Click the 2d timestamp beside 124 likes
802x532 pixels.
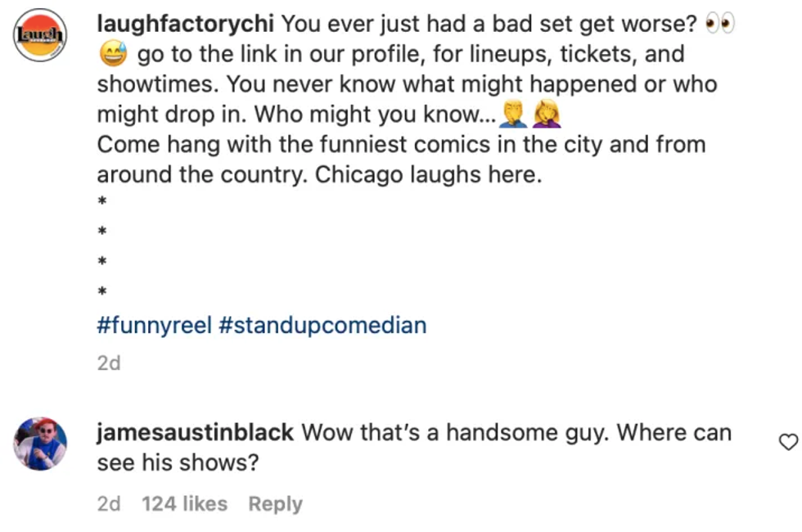108,504
